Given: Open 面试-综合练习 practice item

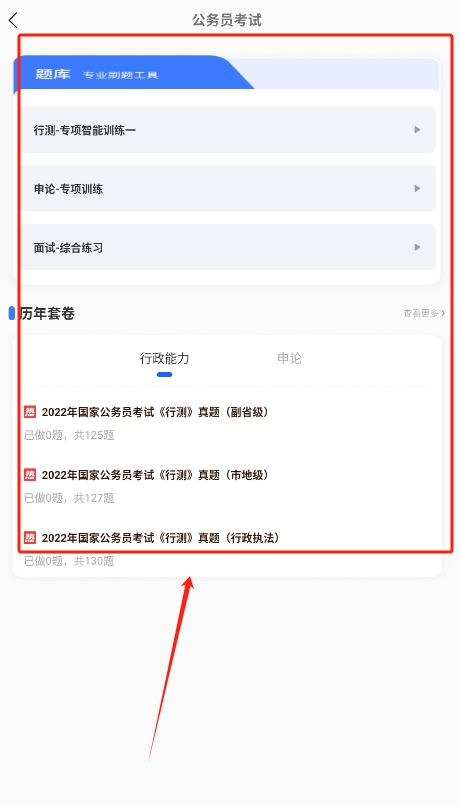Looking at the screenshot, I should 228,247.
